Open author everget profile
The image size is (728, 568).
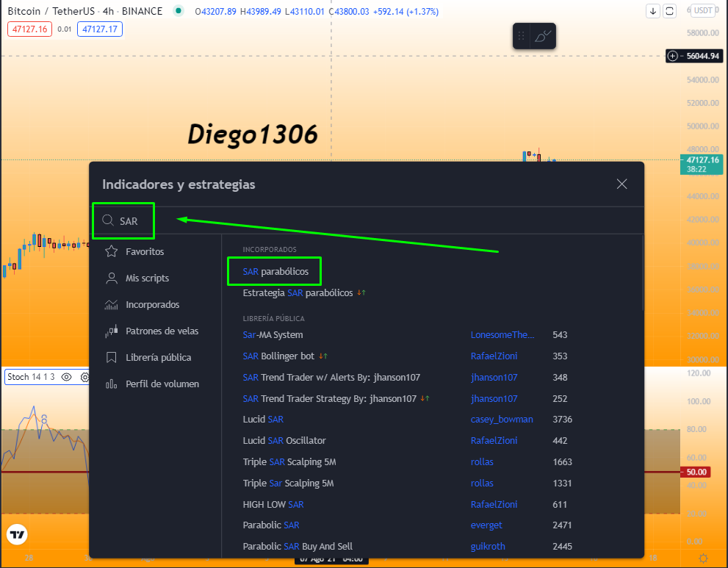pos(486,525)
